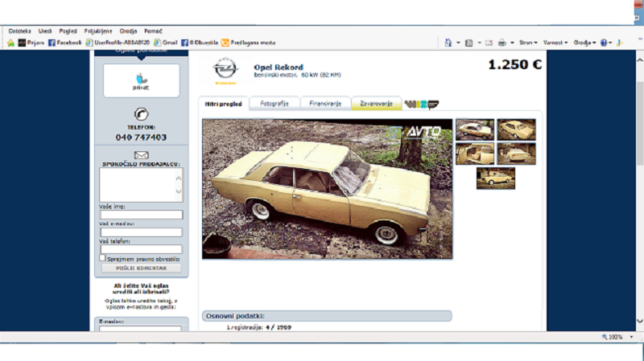Click the Home icon in the command bar
Viewport: 644px width, 361px height.
click(x=448, y=43)
